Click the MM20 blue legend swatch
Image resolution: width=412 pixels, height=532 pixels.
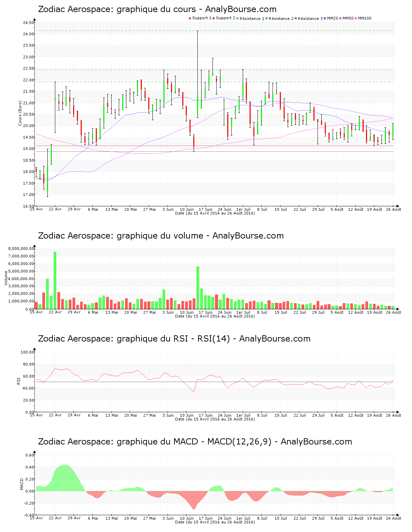point(325,18)
